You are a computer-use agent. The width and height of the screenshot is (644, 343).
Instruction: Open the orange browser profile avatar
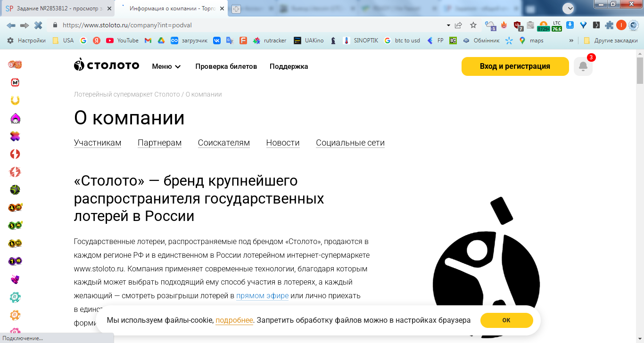pyautogui.click(x=621, y=25)
